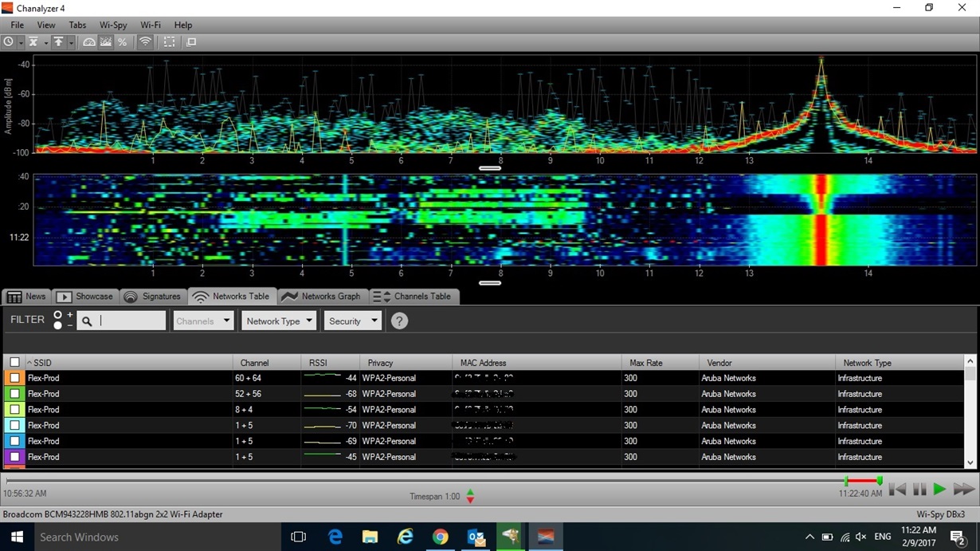
Task: Check the Flex-Prod network on channel 8 + 4
Action: (14, 409)
